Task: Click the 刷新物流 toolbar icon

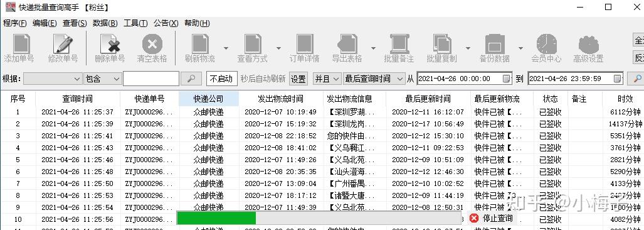Action: [x=200, y=44]
